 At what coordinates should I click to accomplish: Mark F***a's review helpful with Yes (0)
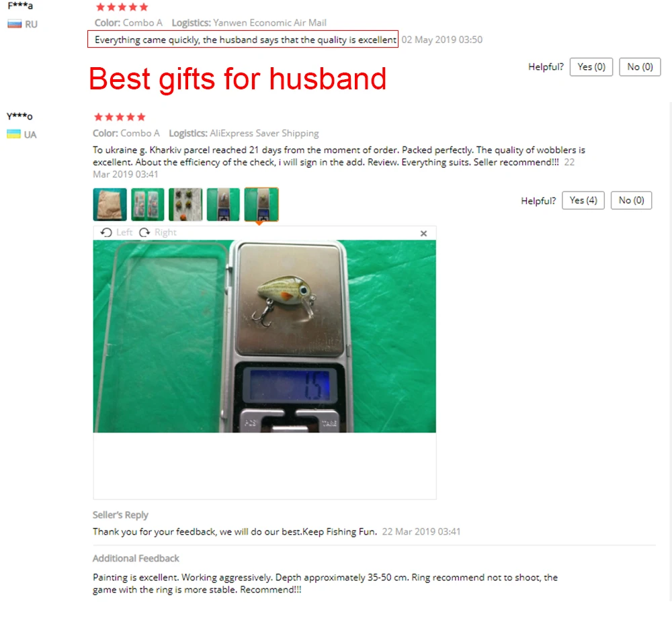point(591,67)
